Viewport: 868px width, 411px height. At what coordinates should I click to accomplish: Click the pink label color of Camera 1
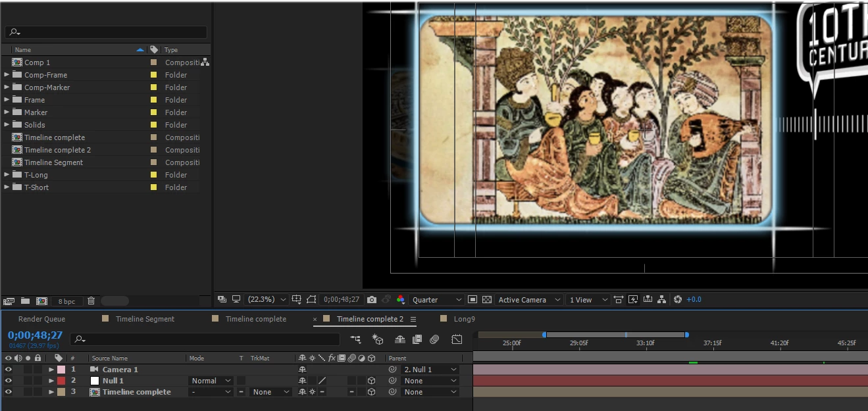[x=61, y=370]
